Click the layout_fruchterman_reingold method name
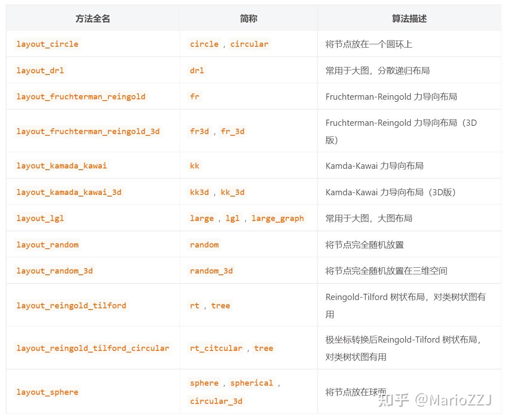 (x=81, y=96)
